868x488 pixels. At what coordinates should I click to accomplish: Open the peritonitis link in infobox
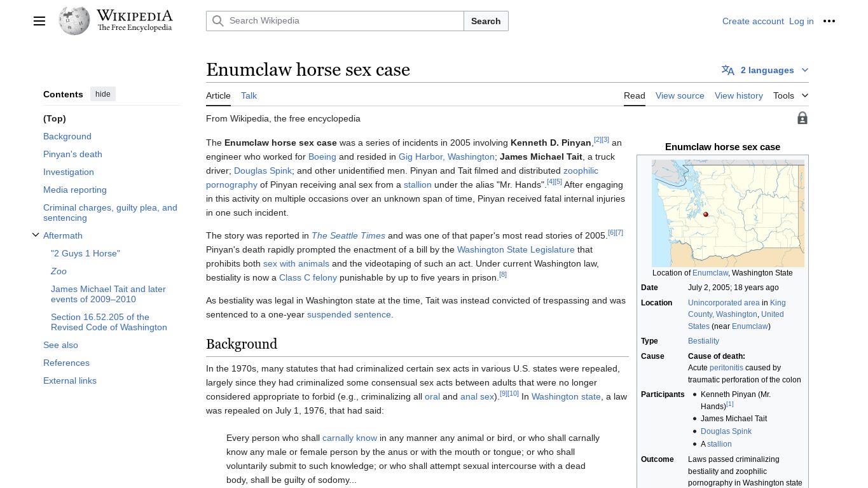[x=726, y=368]
